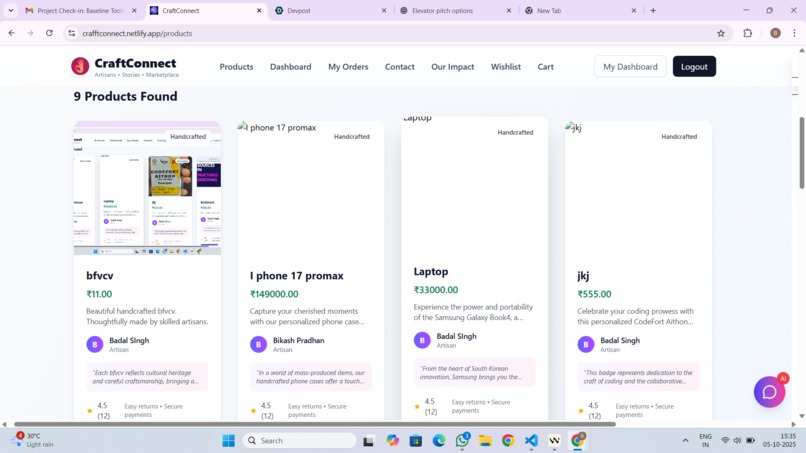Click the page horizontal scrollbar
Image resolution: width=806 pixels, height=453 pixels.
(x=315, y=424)
